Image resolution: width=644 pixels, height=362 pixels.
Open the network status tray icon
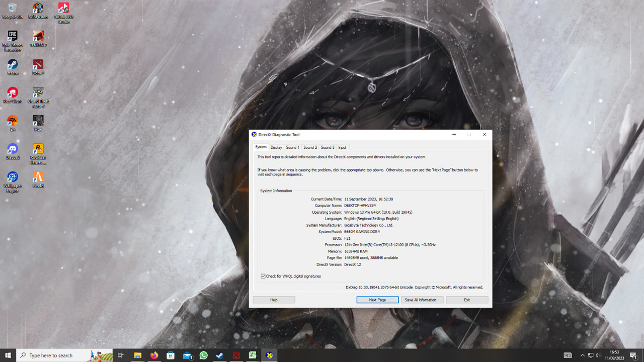[x=591, y=355]
